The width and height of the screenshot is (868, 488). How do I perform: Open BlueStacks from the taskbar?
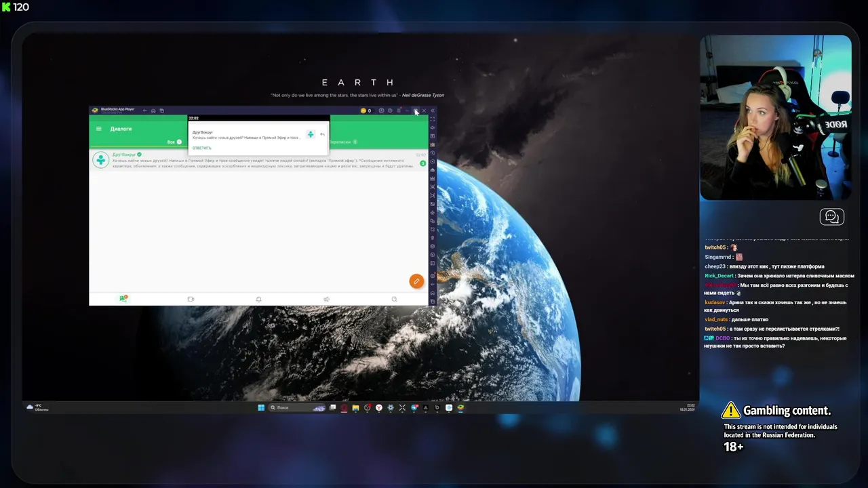460,407
